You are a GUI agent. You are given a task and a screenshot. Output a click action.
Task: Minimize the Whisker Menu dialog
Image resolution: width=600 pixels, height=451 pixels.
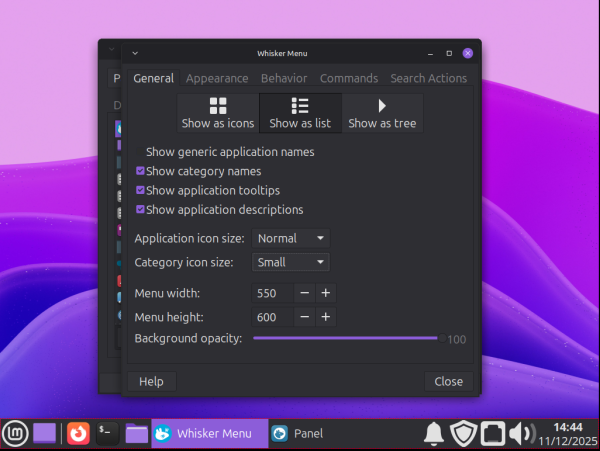pyautogui.click(x=430, y=54)
